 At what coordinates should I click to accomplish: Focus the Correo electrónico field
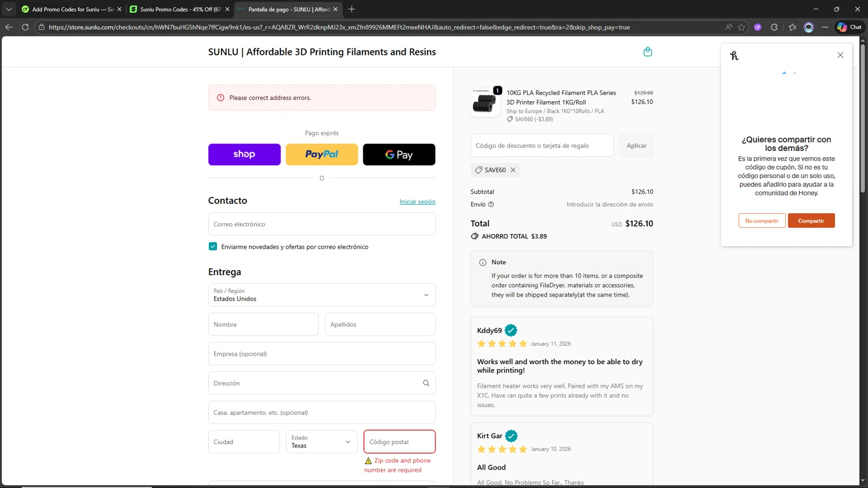(322, 224)
